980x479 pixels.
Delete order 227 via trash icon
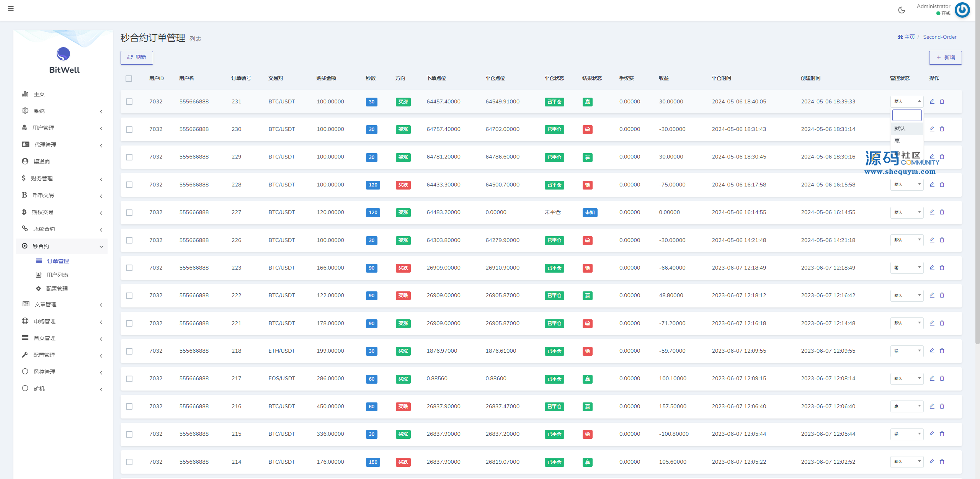coord(942,212)
